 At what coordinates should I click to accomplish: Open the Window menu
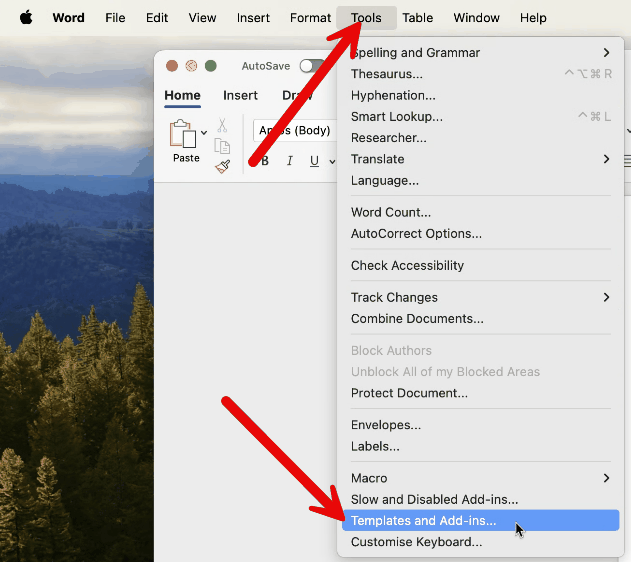pyautogui.click(x=476, y=18)
